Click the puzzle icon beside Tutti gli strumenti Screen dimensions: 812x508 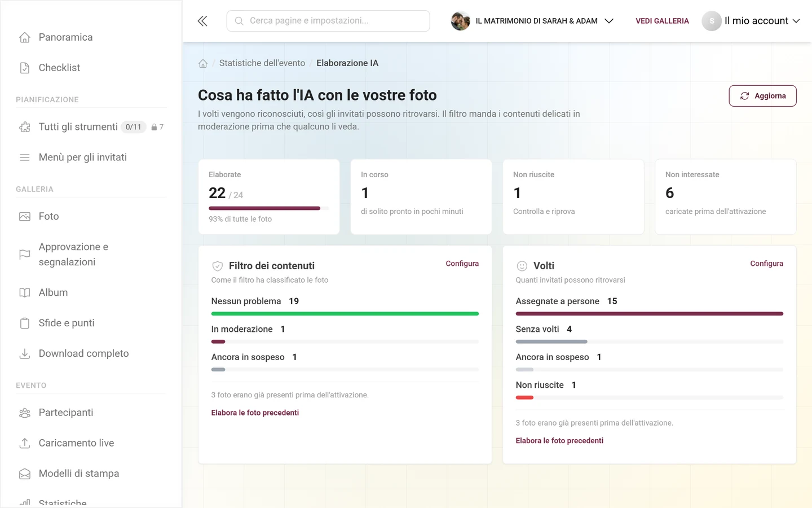coord(25,127)
